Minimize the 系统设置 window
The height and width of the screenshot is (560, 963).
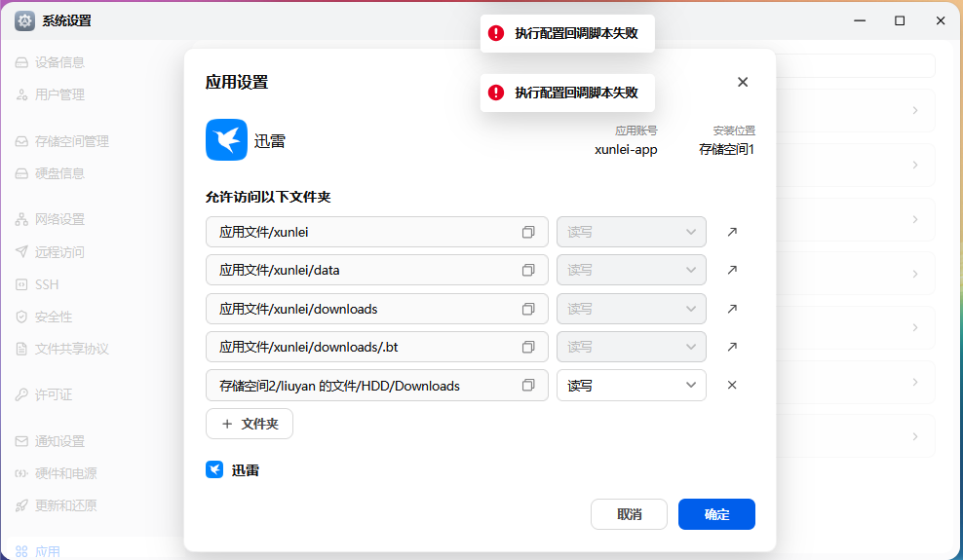coord(860,20)
